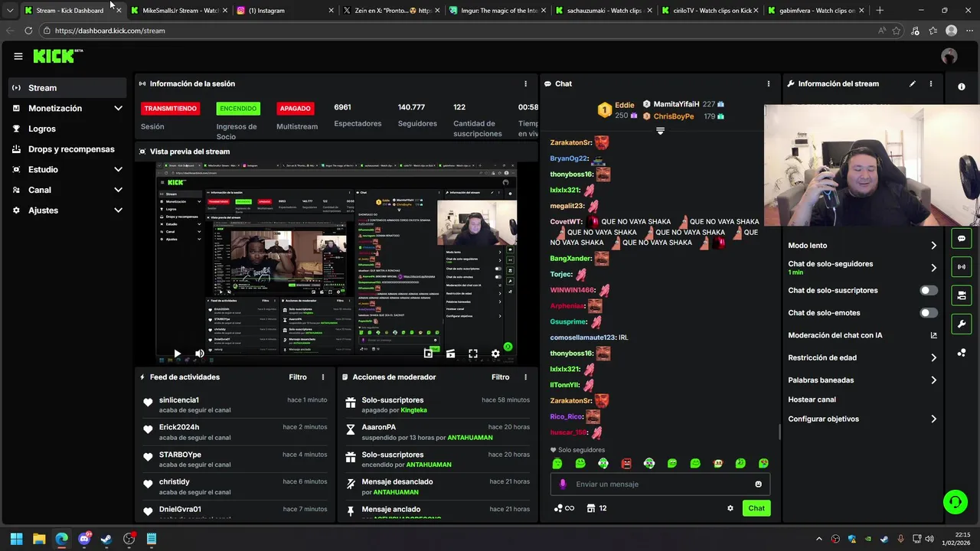Switch to the MikeSmallsJr Stream tab
This screenshot has height=551, width=980.
click(x=179, y=11)
